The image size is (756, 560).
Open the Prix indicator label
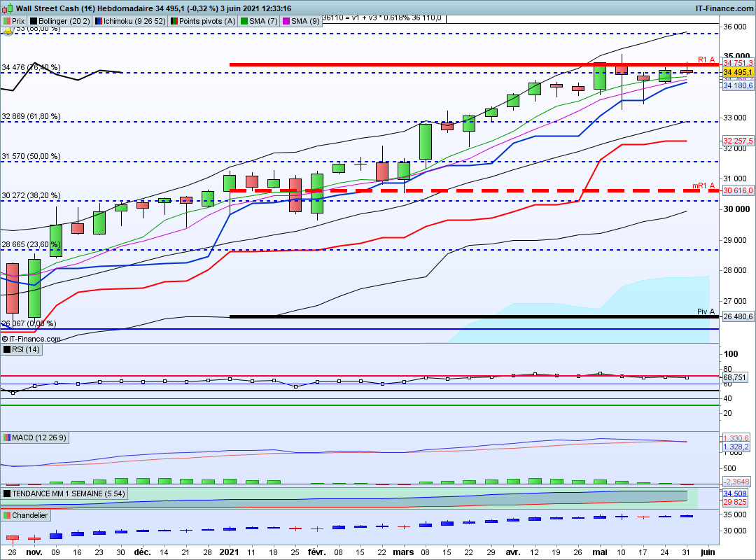click(x=14, y=21)
